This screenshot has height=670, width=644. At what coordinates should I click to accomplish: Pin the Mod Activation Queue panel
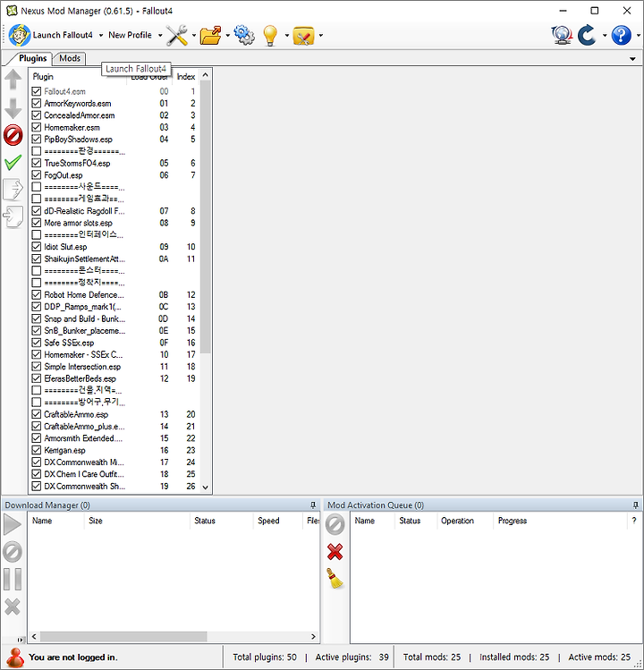click(635, 505)
